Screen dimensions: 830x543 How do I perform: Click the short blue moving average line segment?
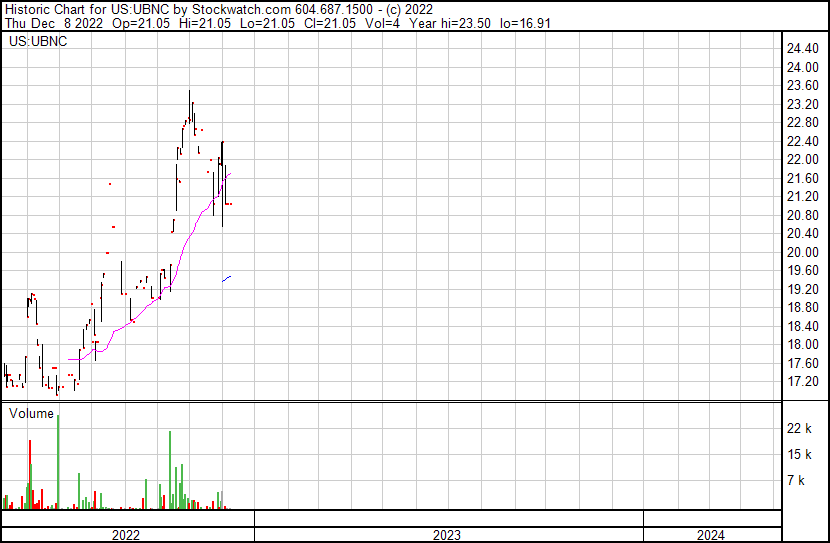[x=227, y=279]
